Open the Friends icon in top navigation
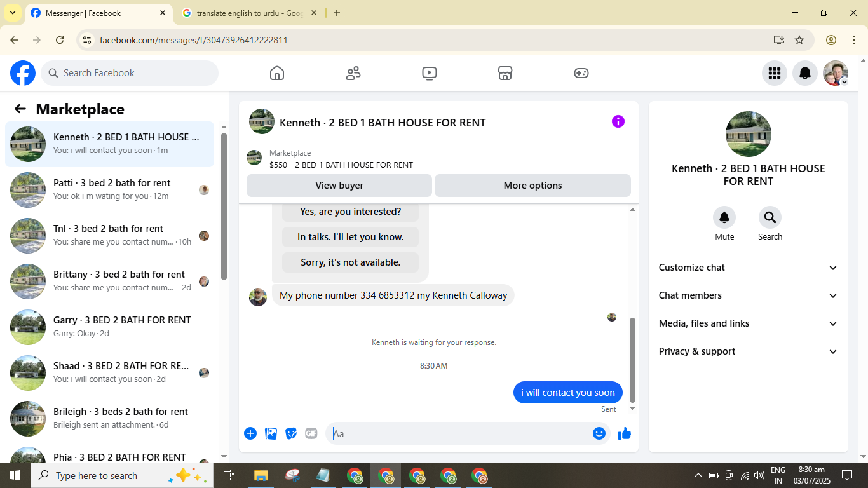The height and width of the screenshot is (488, 868). 353,73
